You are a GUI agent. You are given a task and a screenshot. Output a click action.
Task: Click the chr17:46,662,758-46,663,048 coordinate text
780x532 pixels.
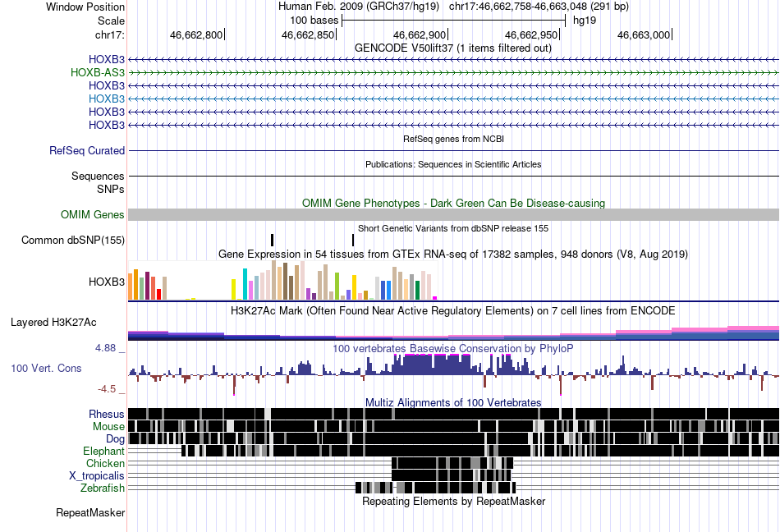539,7
